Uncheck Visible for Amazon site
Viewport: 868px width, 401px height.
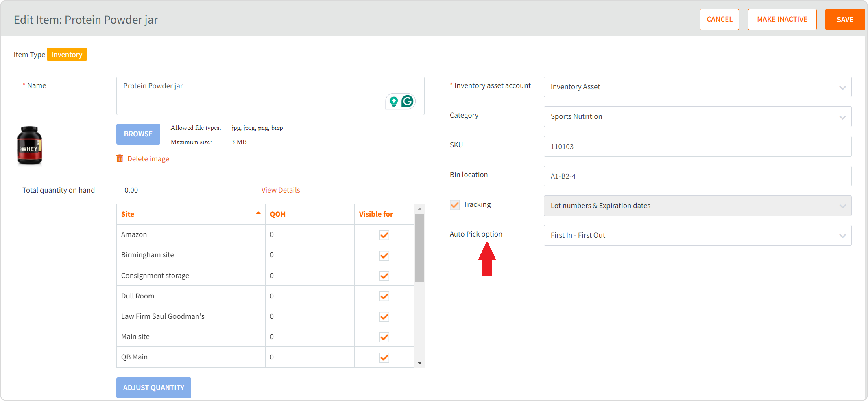tap(384, 235)
